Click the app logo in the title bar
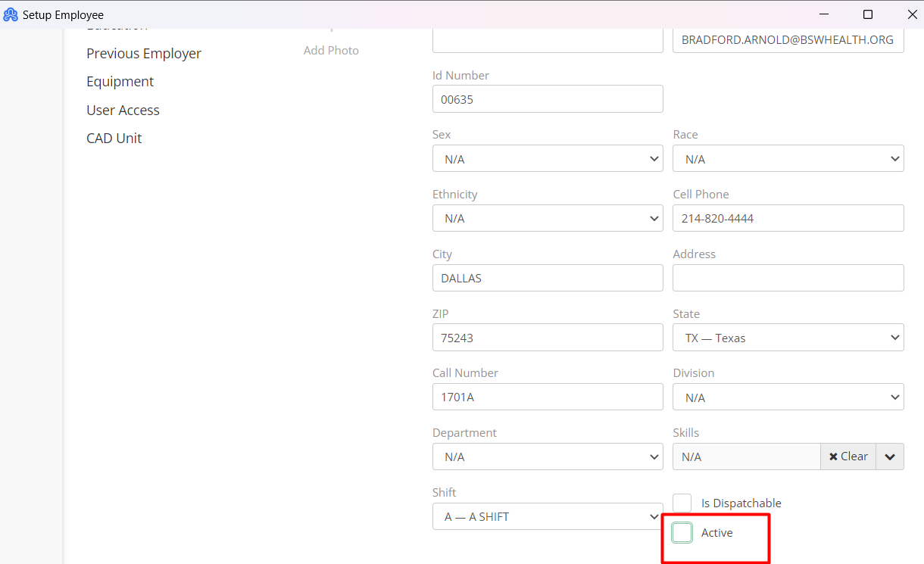The image size is (924, 564). point(11,14)
